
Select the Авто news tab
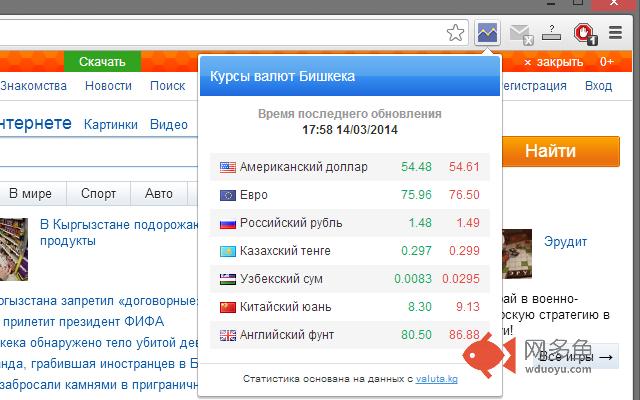coord(159,193)
